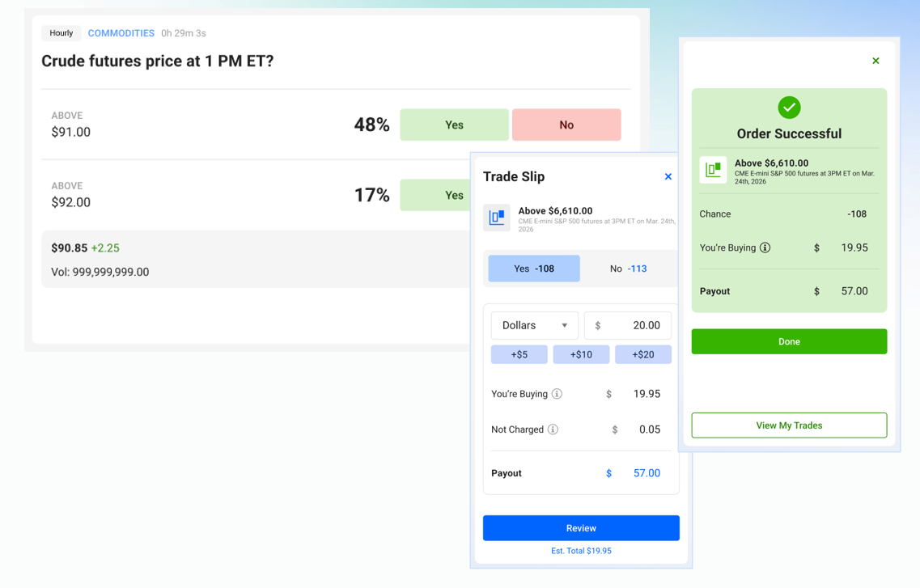Click the Vol: 999,999,999.00 text
This screenshot has height=588, width=920.
(100, 272)
